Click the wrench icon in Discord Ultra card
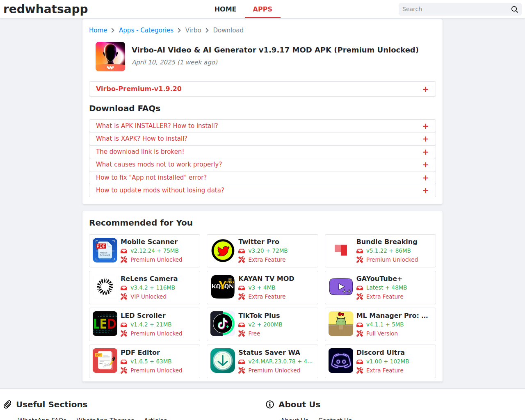 (360, 370)
